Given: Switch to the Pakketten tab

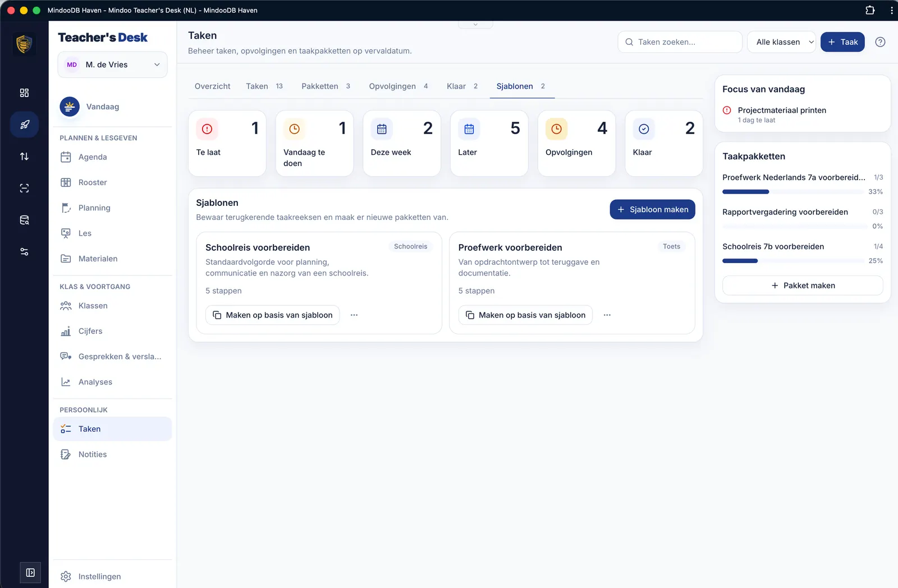Looking at the screenshot, I should 326,86.
